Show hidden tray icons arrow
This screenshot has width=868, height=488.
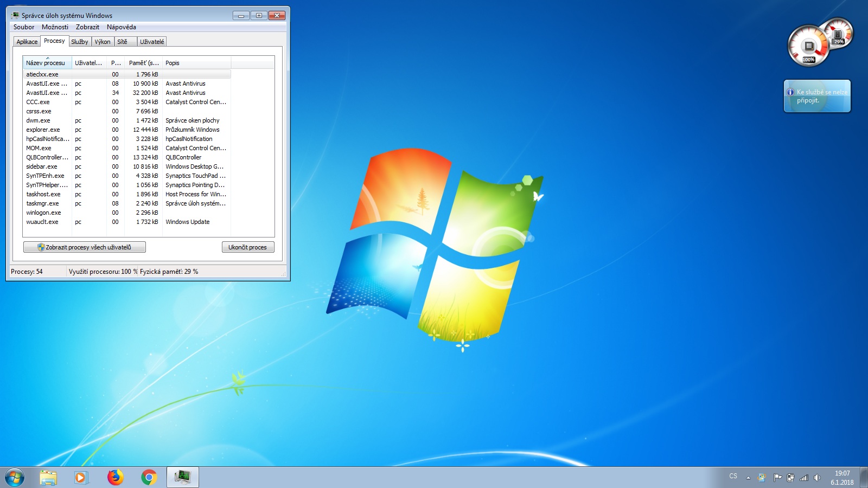click(x=748, y=478)
